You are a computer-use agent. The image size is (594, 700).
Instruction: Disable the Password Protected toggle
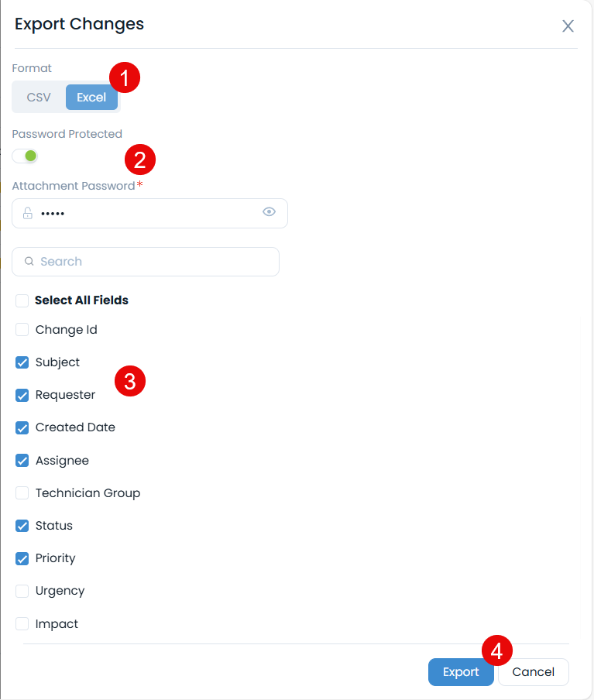(x=26, y=156)
